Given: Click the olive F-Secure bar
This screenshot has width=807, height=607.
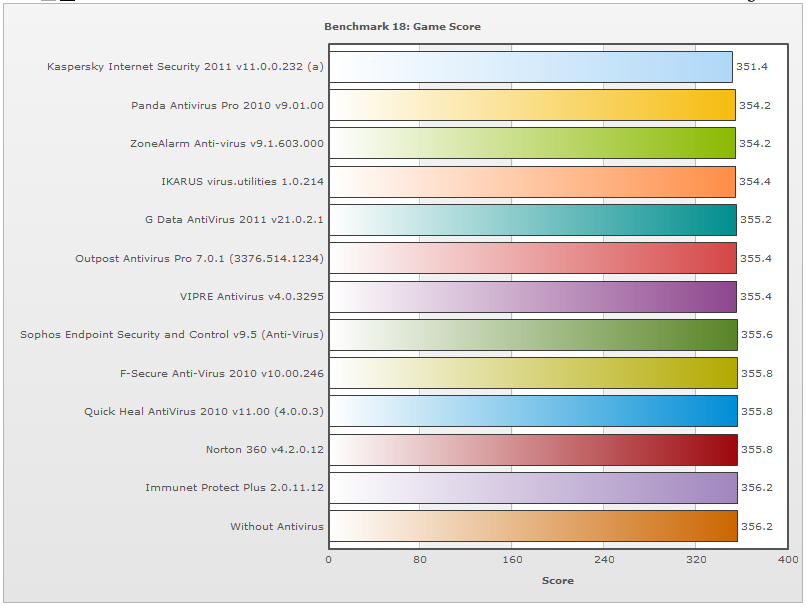Looking at the screenshot, I should click(x=533, y=373).
